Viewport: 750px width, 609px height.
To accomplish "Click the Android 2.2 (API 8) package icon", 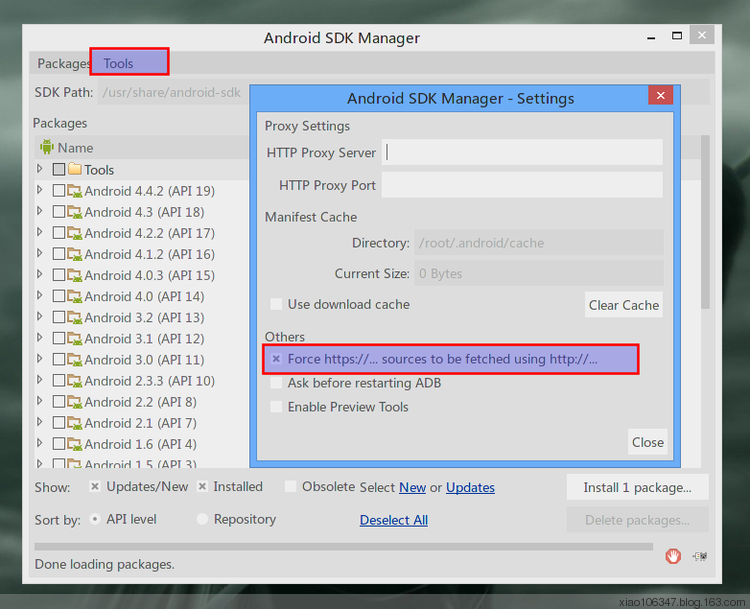I will 74,402.
